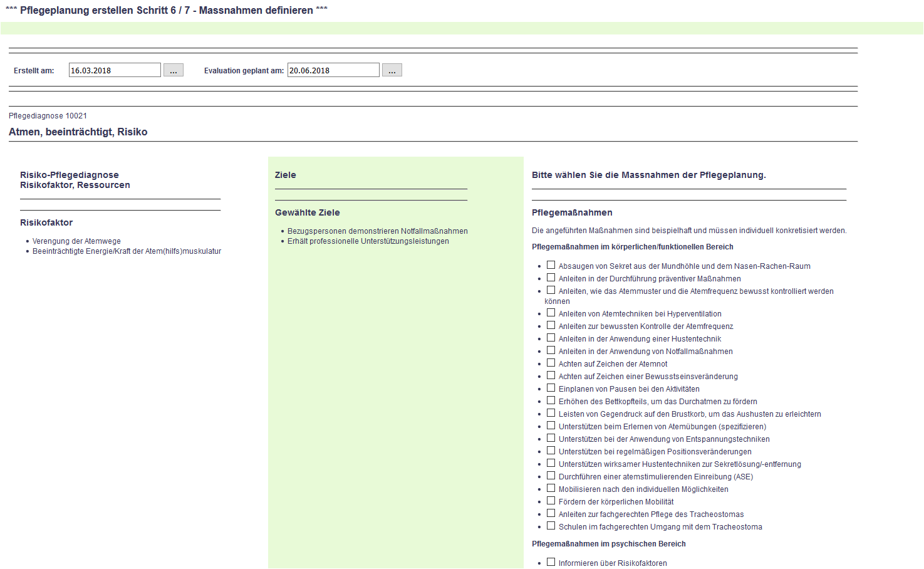Select Einplanen von Pausen bei den Aktivitäten
Image resolution: width=924 pixels, height=569 pixels.
pos(551,388)
